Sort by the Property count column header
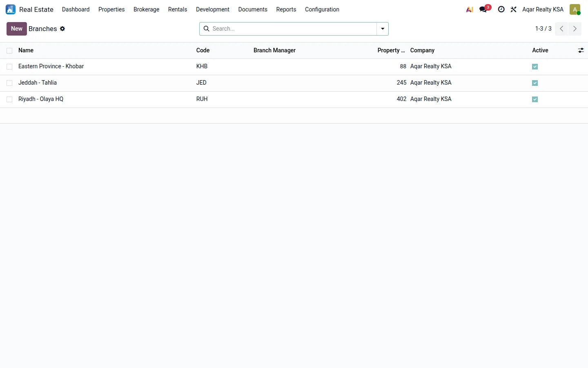Viewport: 588px width, 368px height. pos(391,50)
